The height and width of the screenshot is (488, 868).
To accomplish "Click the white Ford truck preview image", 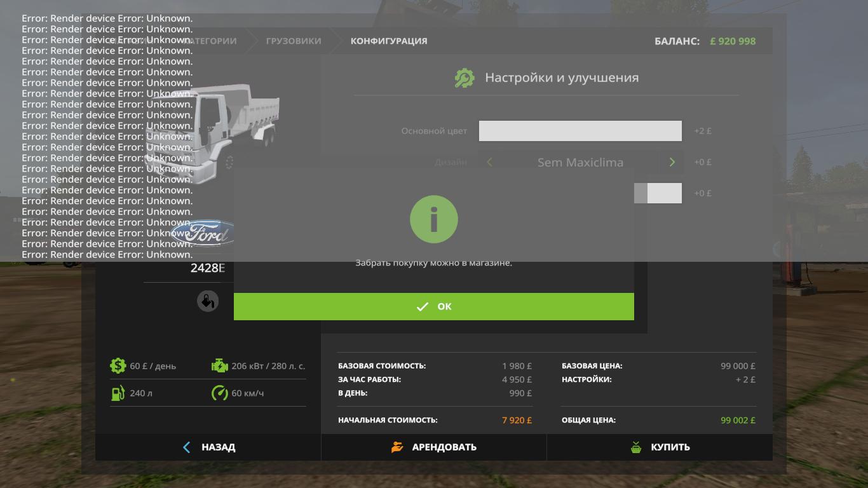I will pos(216,130).
